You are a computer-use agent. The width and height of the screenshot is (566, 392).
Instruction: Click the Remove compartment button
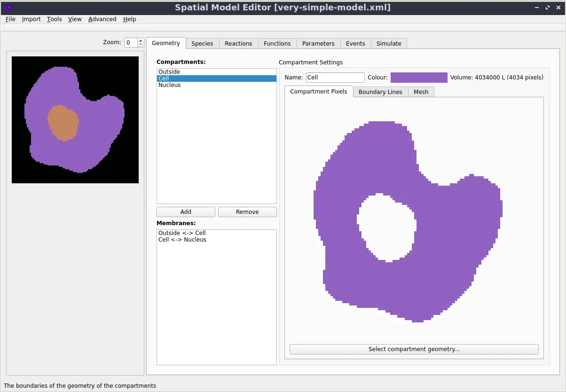coord(248,212)
